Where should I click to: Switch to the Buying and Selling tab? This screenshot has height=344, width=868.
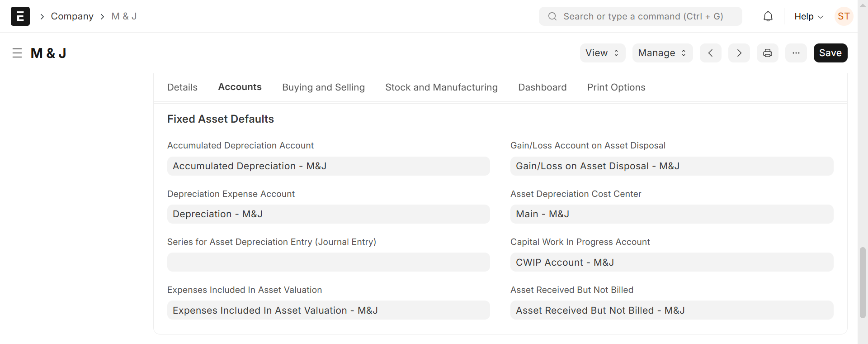pyautogui.click(x=323, y=87)
